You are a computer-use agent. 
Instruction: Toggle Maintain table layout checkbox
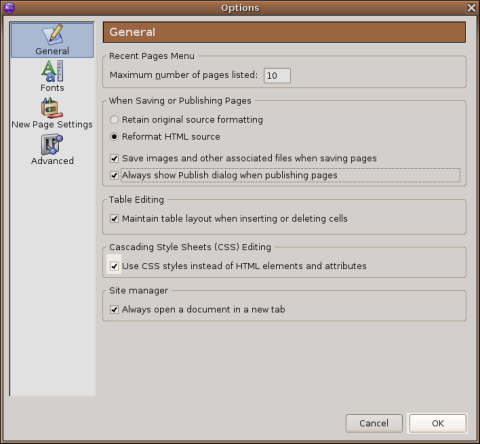[114, 219]
